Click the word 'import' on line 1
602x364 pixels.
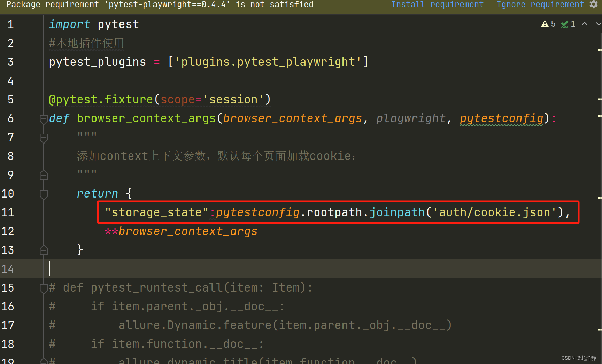pos(69,24)
